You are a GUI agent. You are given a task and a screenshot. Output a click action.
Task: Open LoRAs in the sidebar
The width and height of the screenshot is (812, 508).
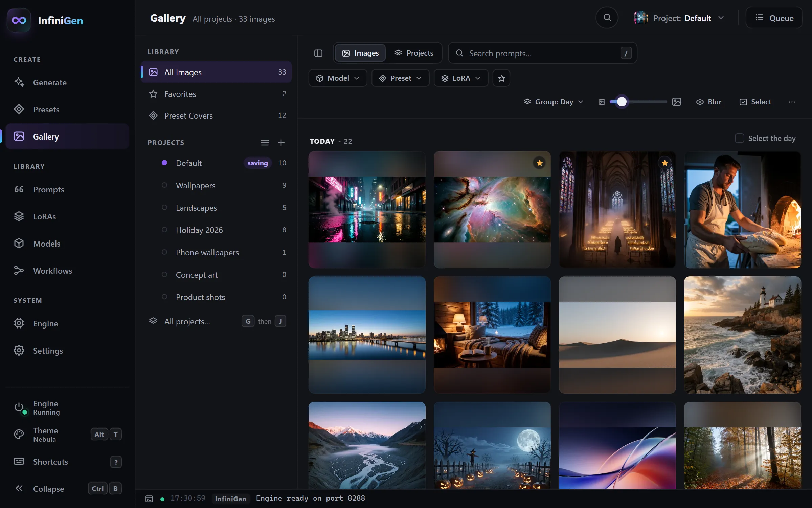click(x=67, y=216)
